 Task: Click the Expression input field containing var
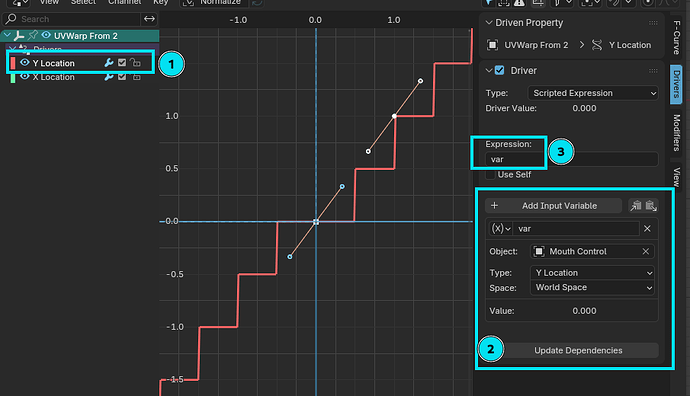(x=572, y=159)
